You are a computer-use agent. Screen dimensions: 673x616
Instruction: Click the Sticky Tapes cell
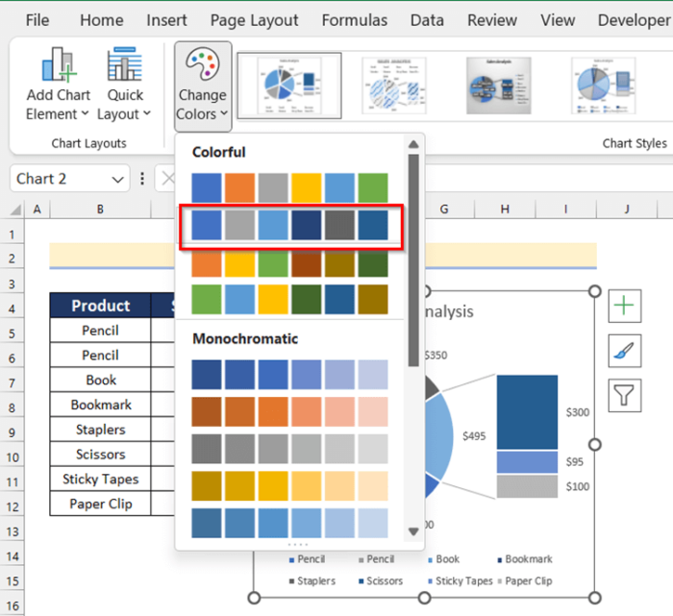(x=100, y=480)
